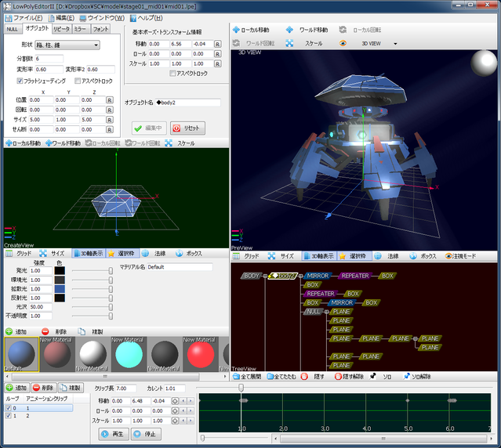Open the 3D VIEW dropdown arrow
This screenshot has width=501, height=448.
tap(395, 44)
